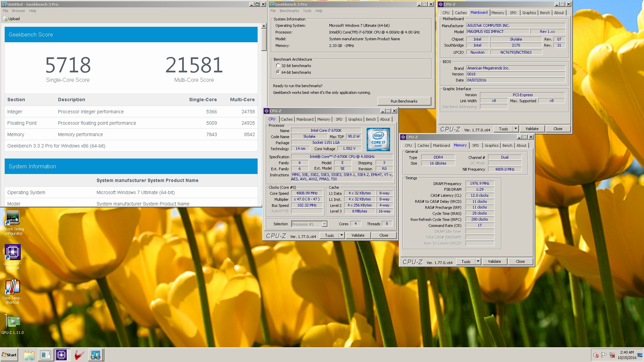Click Validate in CPU-Z Mainboard window
This screenshot has width=644, height=362.
click(532, 129)
